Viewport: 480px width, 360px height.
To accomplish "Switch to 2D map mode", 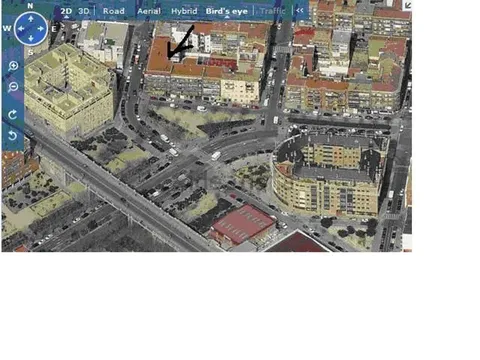I will tap(66, 11).
